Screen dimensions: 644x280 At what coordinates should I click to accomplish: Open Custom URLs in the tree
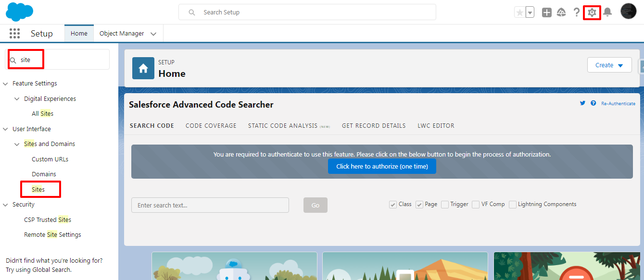coord(50,159)
